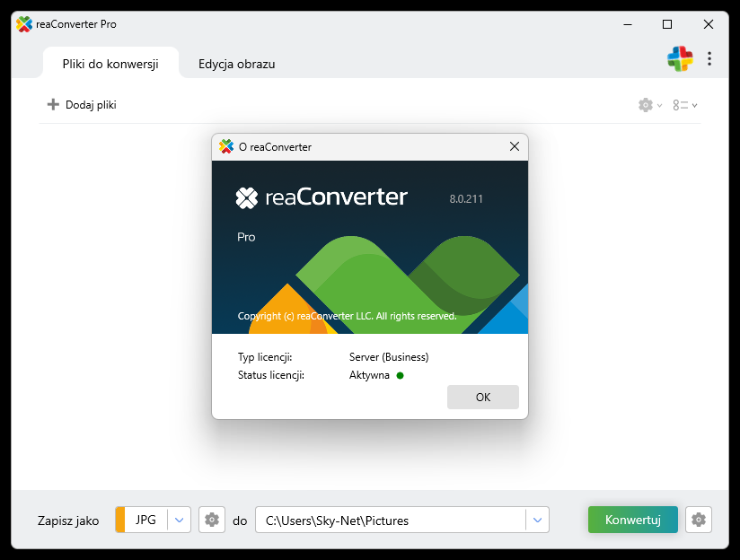Minimize the reaConverter Pro window

click(x=627, y=24)
